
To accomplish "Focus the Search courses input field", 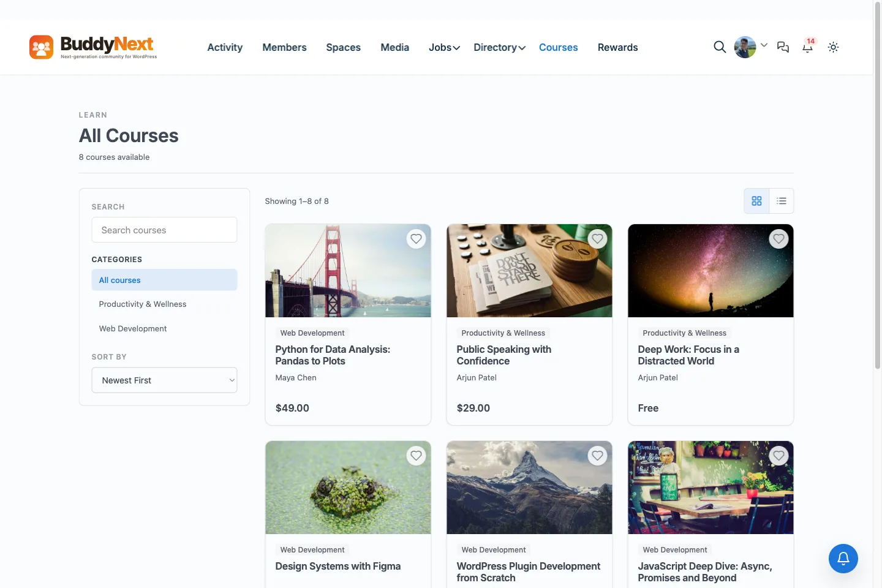I will coord(164,230).
